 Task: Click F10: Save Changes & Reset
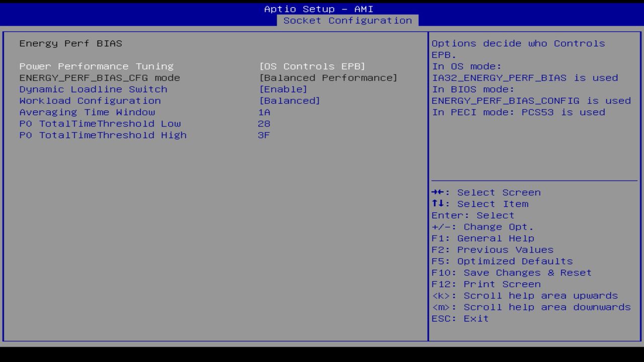click(511, 273)
